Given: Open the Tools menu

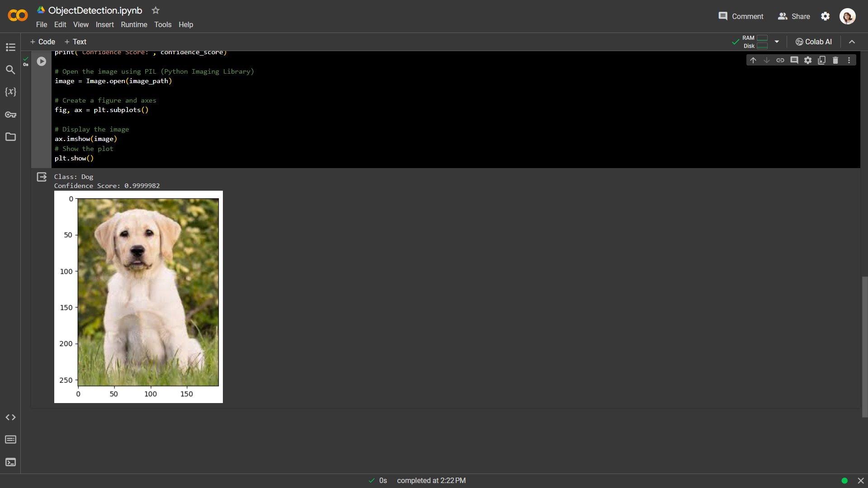Looking at the screenshot, I should (x=163, y=25).
